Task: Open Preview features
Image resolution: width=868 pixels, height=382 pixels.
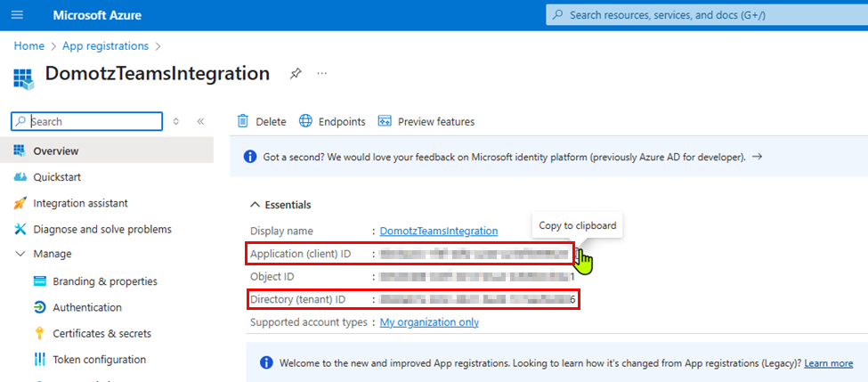Action: pos(426,122)
